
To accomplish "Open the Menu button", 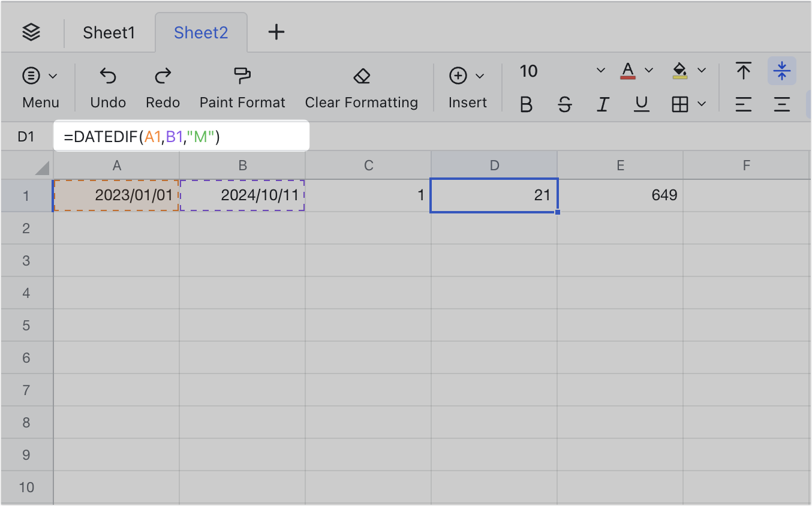I will click(40, 87).
